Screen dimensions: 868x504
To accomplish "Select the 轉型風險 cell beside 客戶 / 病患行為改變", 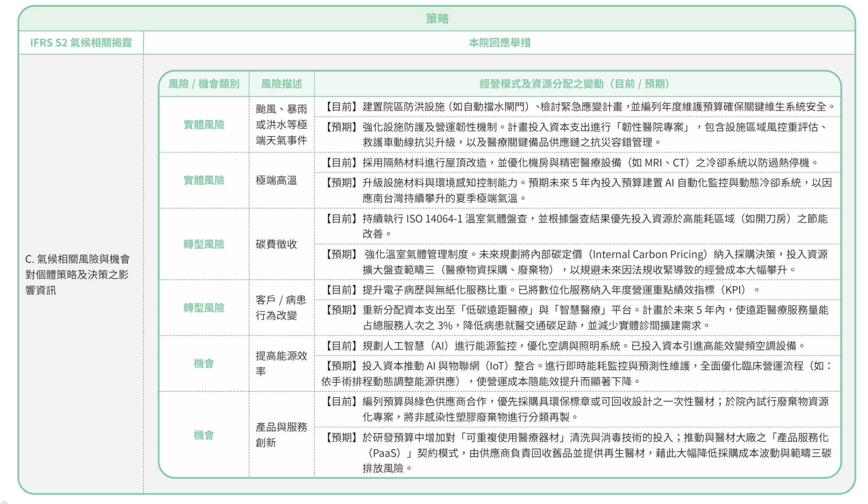I will coord(204,308).
